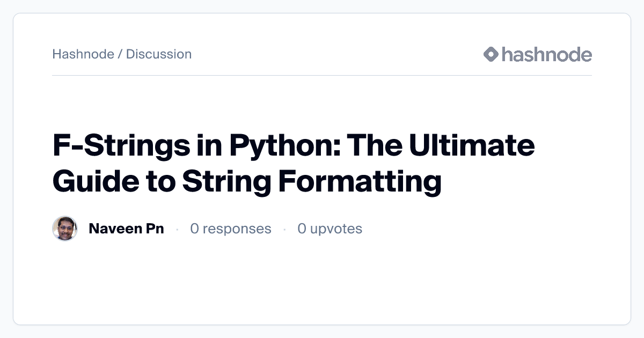Screen dimensions: 644x338
Task: Click the slash separator in the breadcrumb
Action: point(120,54)
